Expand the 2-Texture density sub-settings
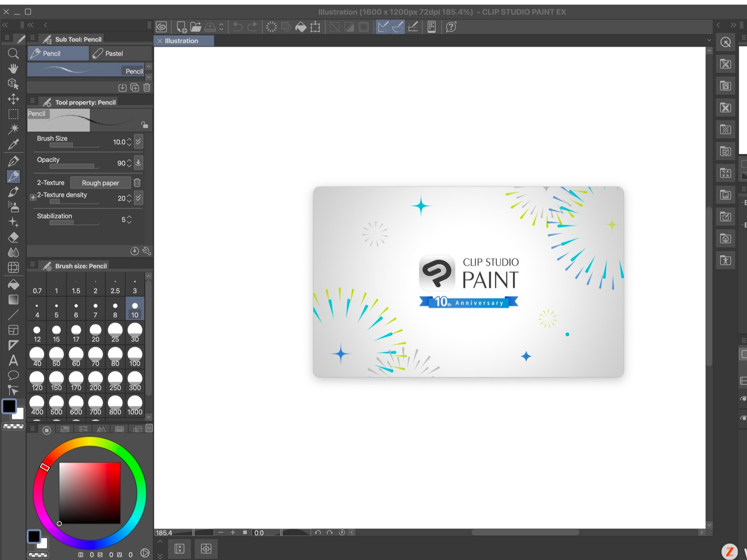 pyautogui.click(x=33, y=197)
